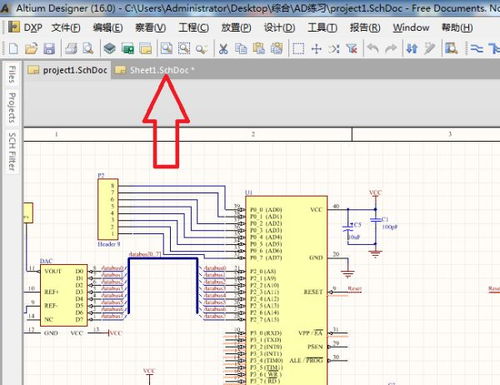
Task: Click the 100pF value text
Action: 390,227
